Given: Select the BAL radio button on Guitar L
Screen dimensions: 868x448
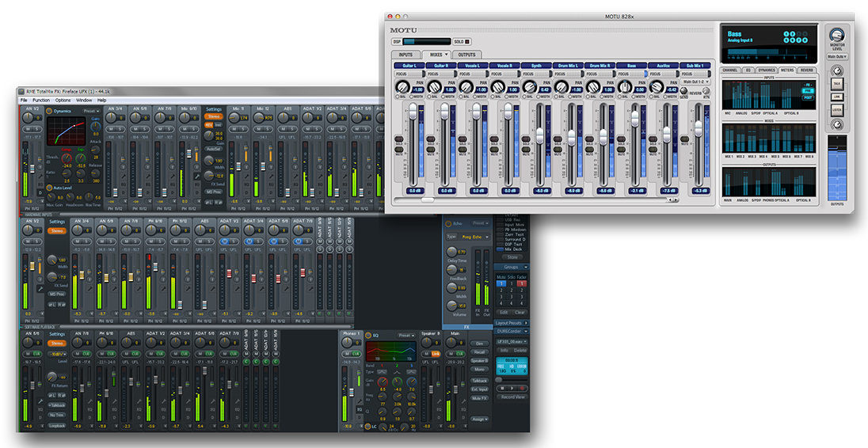Looking at the screenshot, I should click(397, 97).
